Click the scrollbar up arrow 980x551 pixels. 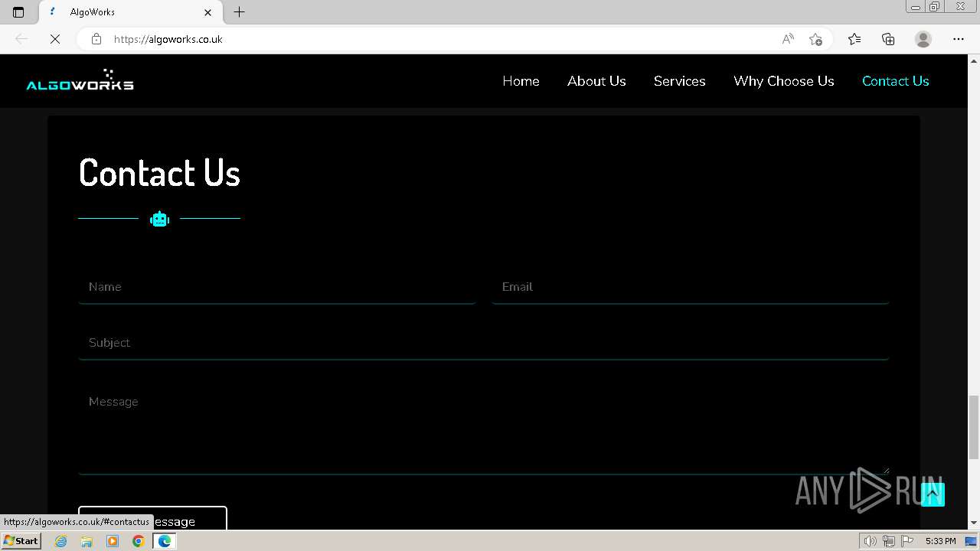tap(973, 60)
